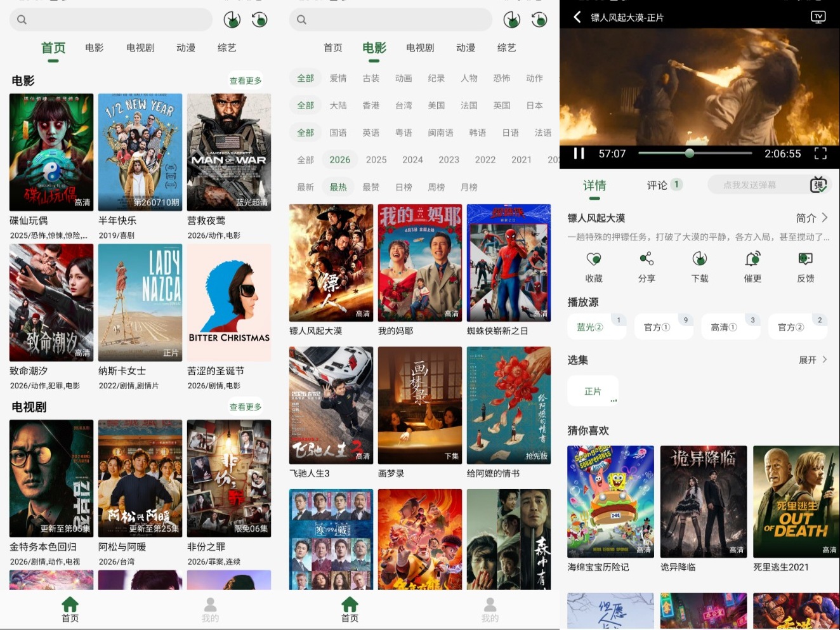Click the 收藏 heart icon

pos(594,259)
